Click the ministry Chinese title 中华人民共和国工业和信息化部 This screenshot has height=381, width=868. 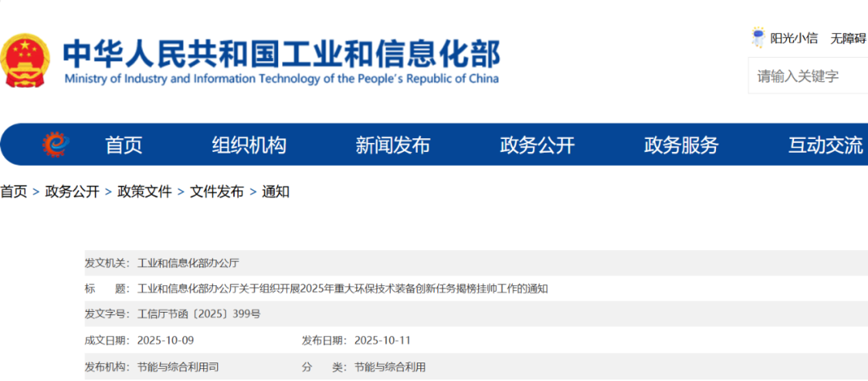pyautogui.click(x=282, y=53)
